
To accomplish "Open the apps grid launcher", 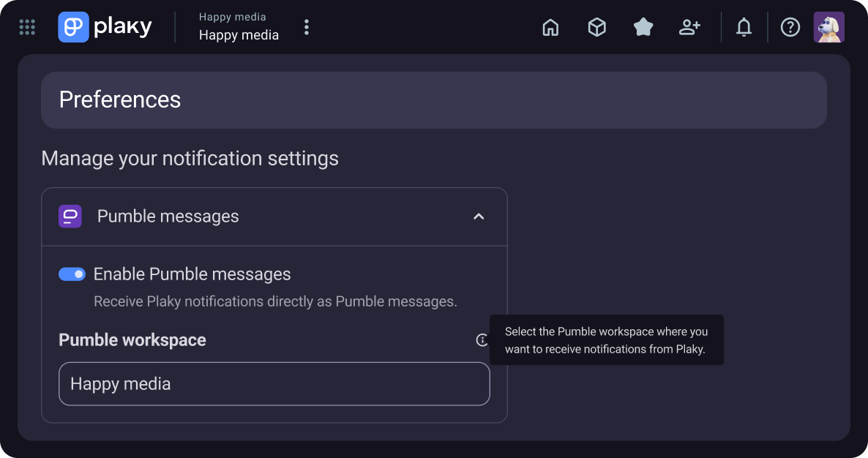I will [x=27, y=27].
